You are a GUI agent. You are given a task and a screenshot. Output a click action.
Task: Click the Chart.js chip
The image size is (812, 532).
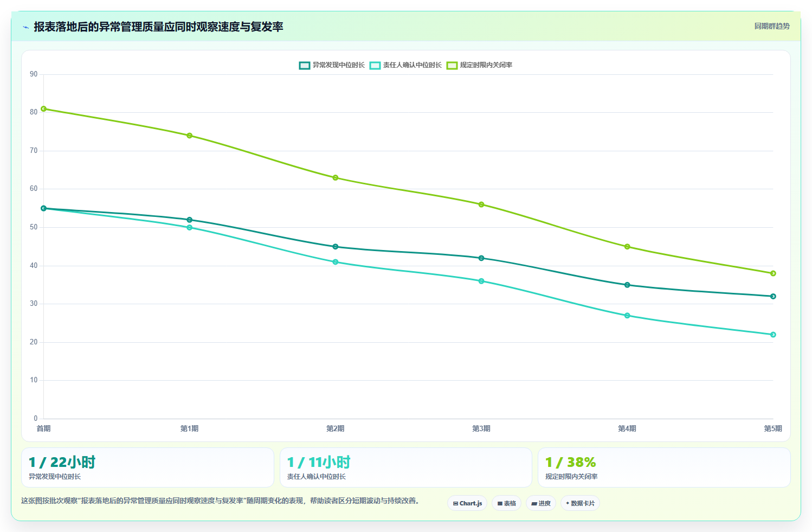point(467,503)
